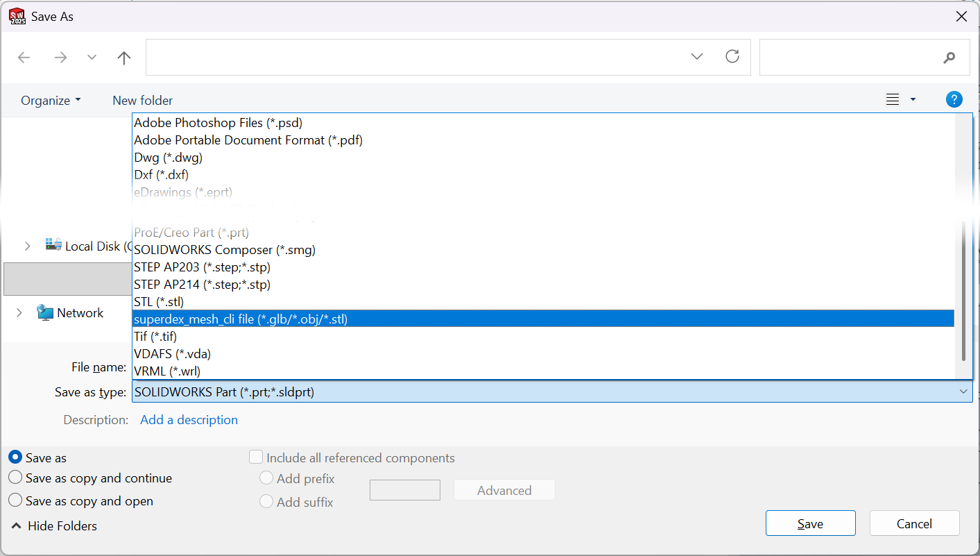Pick SOLIDWORKS Composer (*.smg)
This screenshot has height=556, width=980.
click(543, 250)
